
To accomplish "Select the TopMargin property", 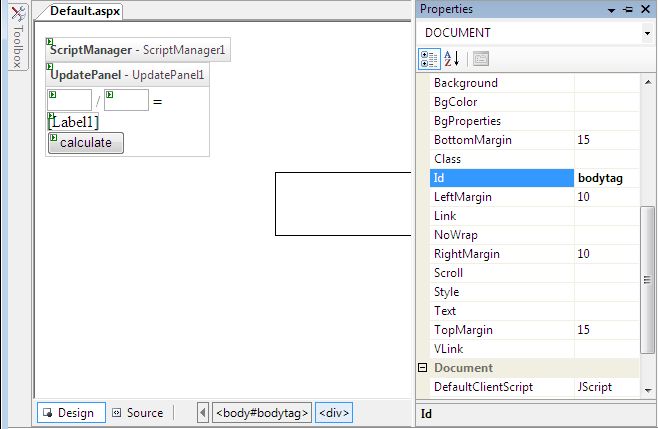I will 502,330.
